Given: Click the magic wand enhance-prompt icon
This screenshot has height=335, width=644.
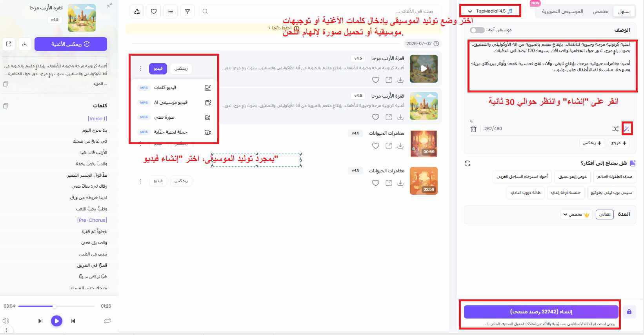Looking at the screenshot, I should (627, 129).
